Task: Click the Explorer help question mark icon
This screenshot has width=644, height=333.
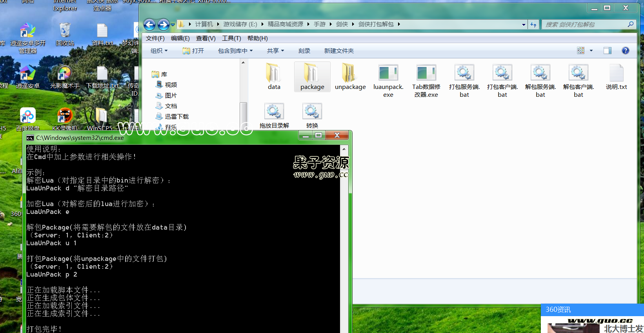Action: (625, 51)
